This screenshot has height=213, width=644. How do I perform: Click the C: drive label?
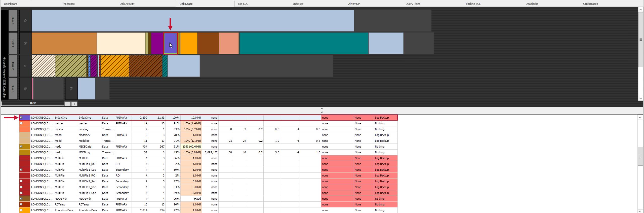click(x=25, y=21)
